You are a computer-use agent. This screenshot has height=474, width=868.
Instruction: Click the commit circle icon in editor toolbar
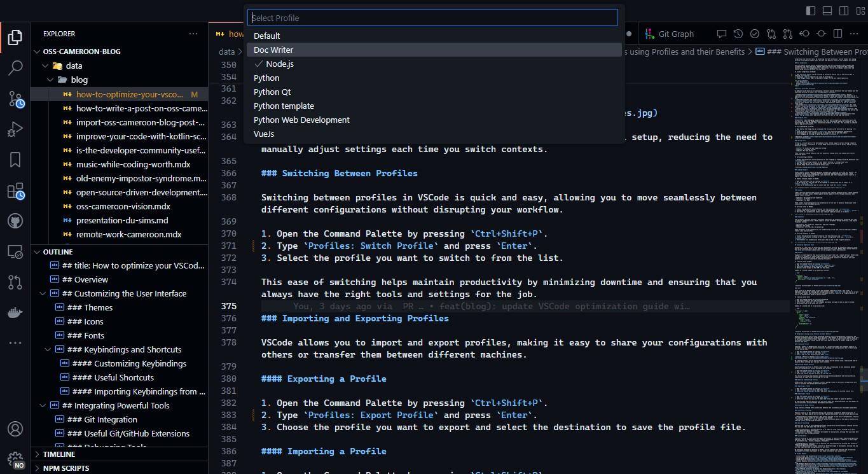click(x=821, y=34)
